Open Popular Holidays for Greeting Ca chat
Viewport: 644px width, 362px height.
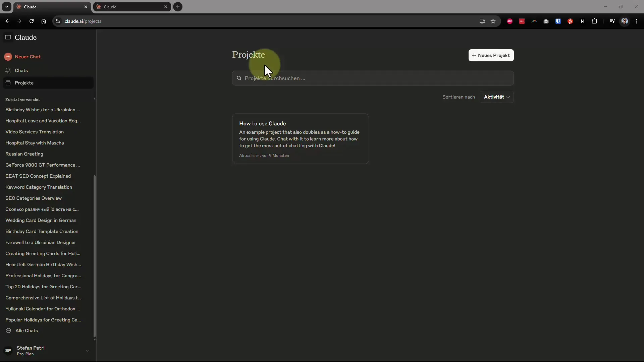[x=43, y=320]
